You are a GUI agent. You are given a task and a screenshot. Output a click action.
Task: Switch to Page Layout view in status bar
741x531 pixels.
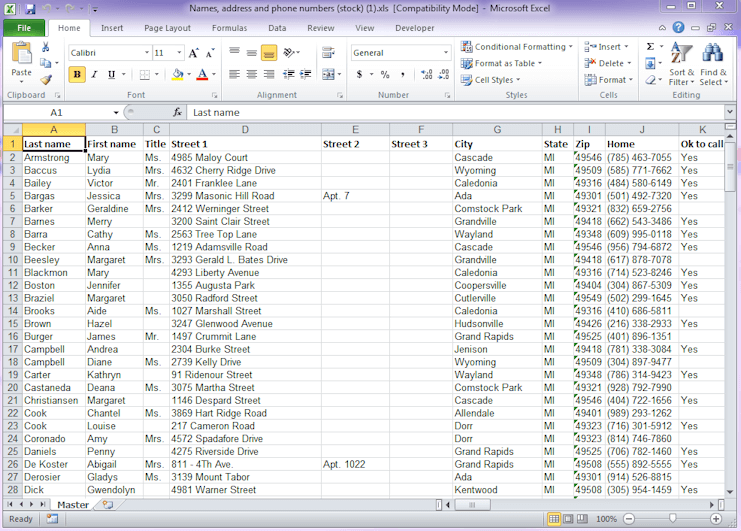click(568, 519)
